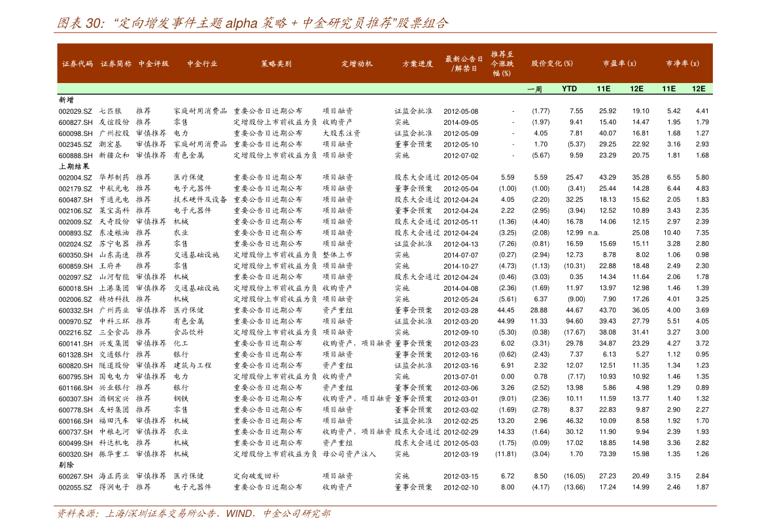Viewport: 779px width, 532px height.
Task: Select the 推荐至今涨跌幅(%) column header
Action: [x=502, y=63]
